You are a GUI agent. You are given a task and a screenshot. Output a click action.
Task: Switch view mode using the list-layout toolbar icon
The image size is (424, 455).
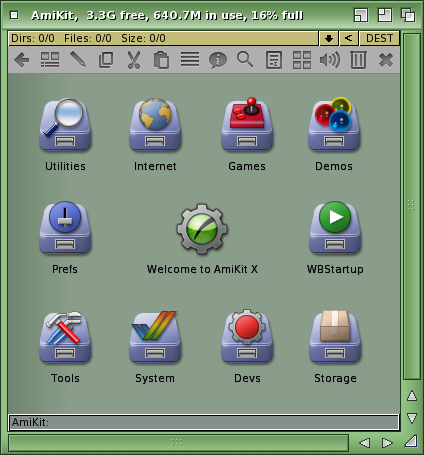tap(50, 60)
